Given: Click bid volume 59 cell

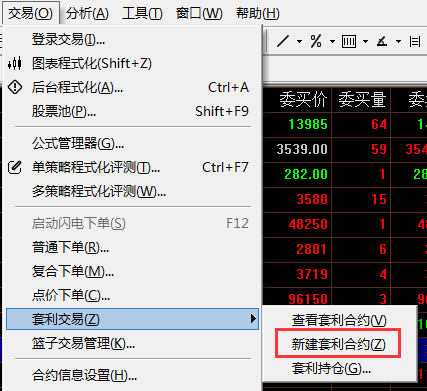Looking at the screenshot, I should point(361,149).
